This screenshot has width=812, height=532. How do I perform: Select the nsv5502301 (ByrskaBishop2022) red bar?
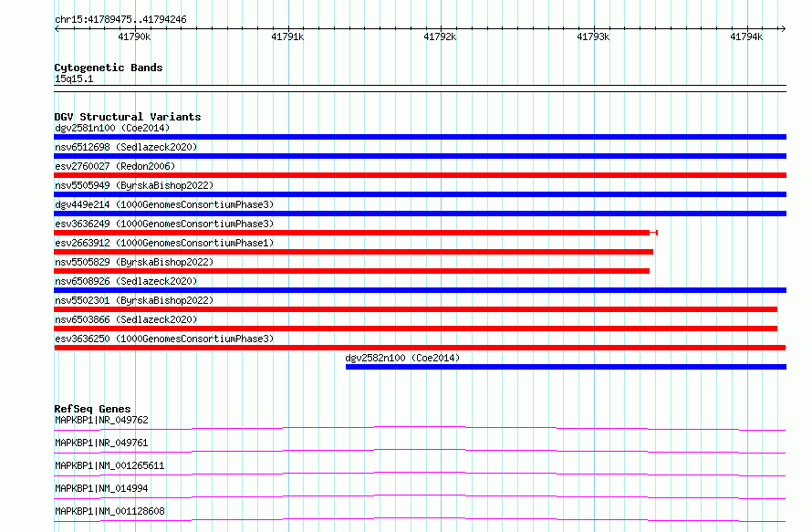[415, 309]
